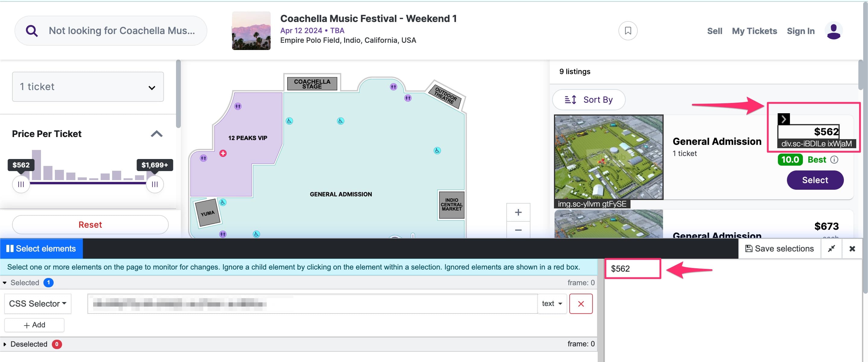Click the info icon next to Best rating
Screen dimensions: 868x362
point(835,160)
